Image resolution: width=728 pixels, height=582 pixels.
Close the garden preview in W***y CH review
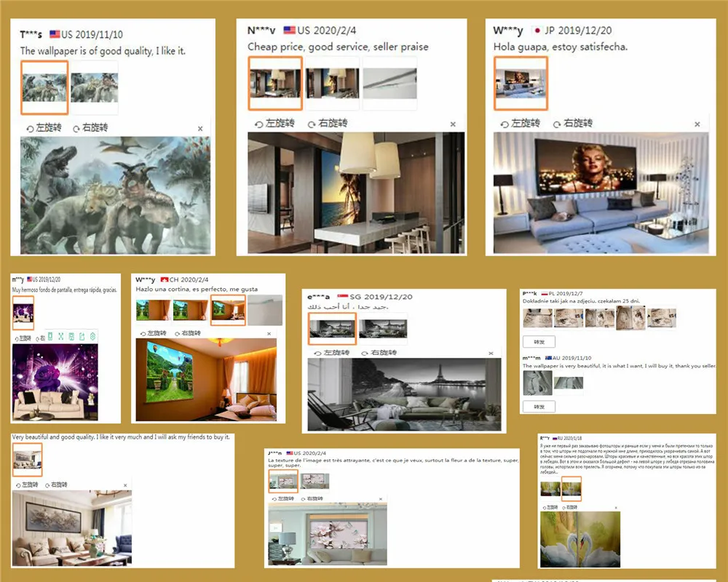point(269,334)
